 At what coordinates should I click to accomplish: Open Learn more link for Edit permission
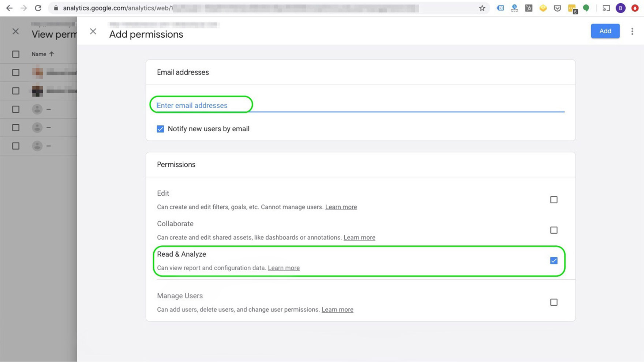(x=341, y=207)
